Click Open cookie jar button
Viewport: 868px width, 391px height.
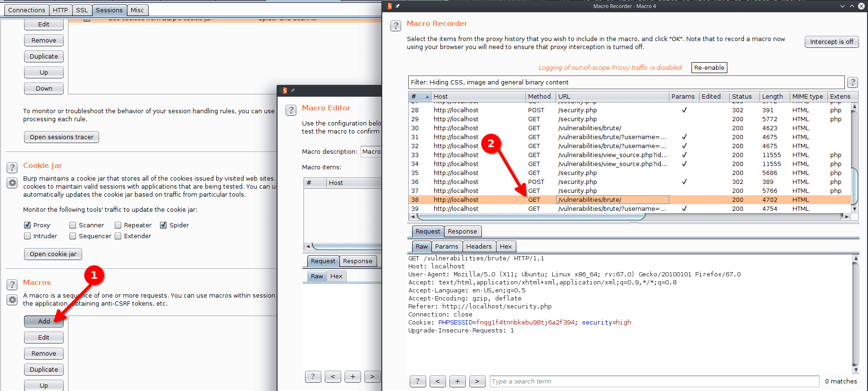coord(53,254)
